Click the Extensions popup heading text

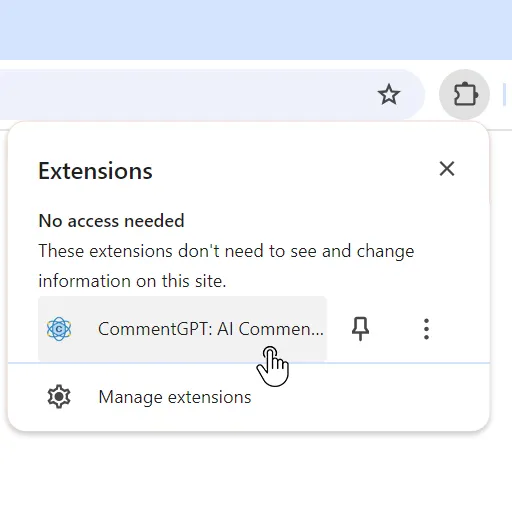pos(95,171)
